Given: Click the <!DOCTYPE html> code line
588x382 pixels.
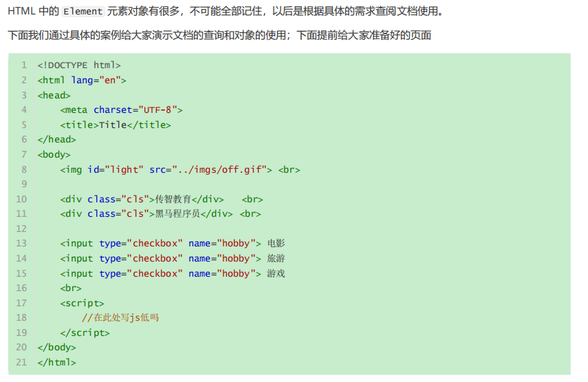Looking at the screenshot, I should coord(79,65).
